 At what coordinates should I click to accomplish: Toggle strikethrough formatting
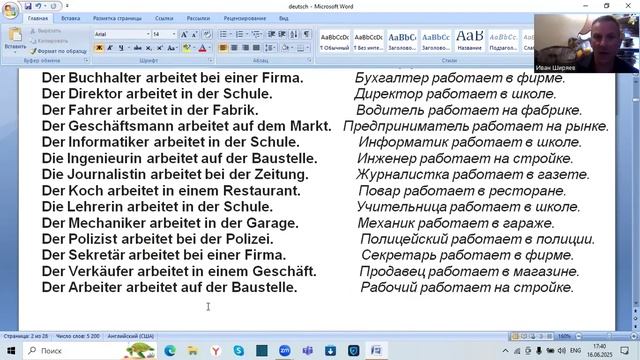click(138, 48)
